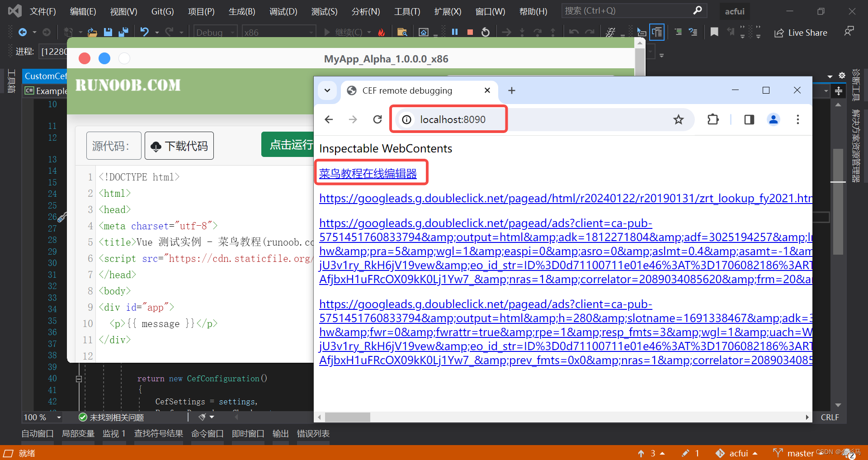Bookmark the page with the star icon
868x460 pixels.
pos(679,119)
